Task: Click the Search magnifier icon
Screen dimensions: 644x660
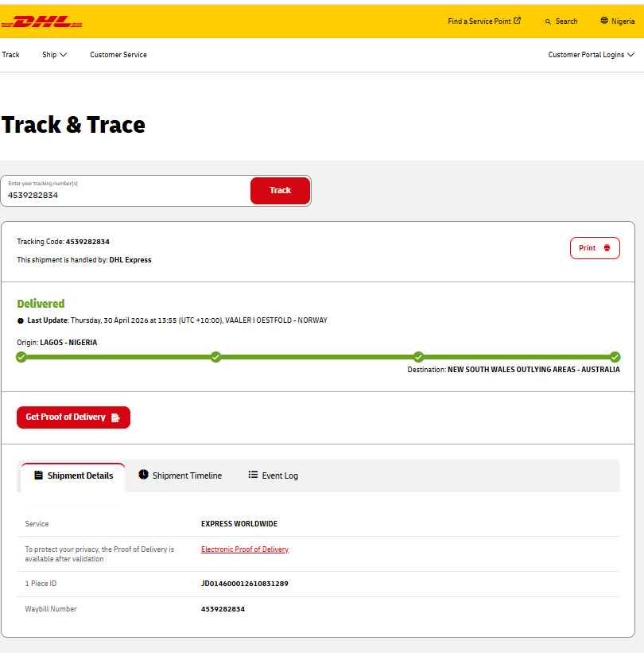Action: point(548,21)
